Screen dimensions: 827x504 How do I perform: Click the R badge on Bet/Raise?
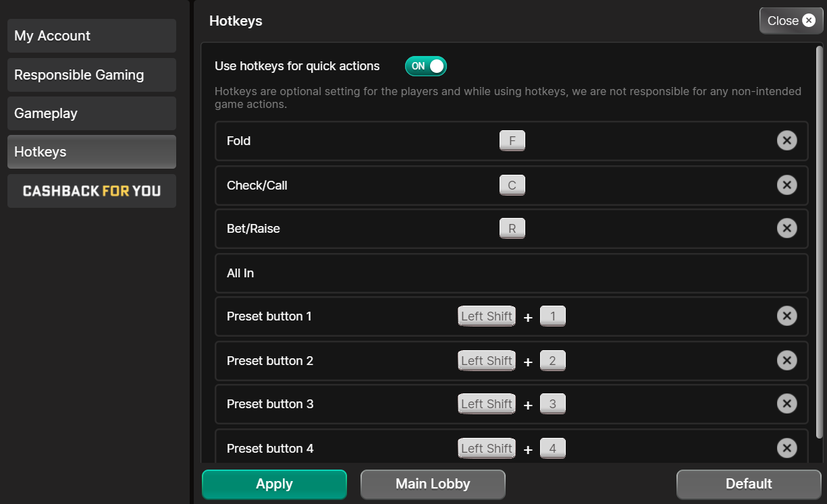512,228
